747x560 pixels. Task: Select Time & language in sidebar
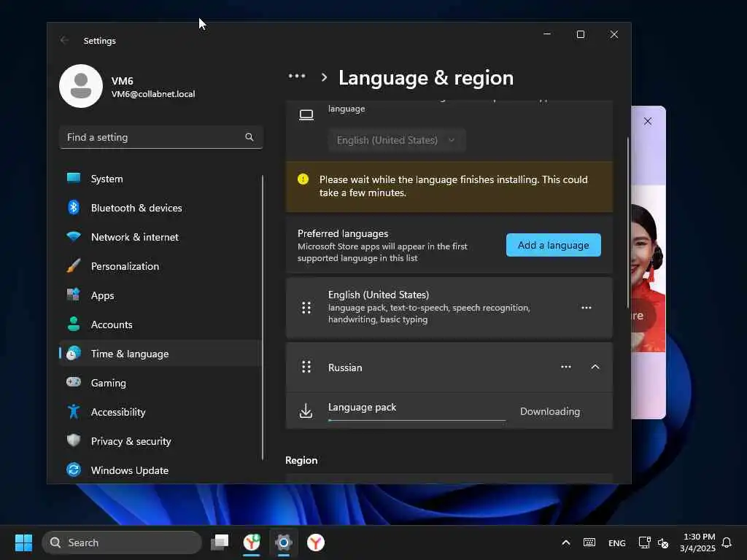point(160,354)
